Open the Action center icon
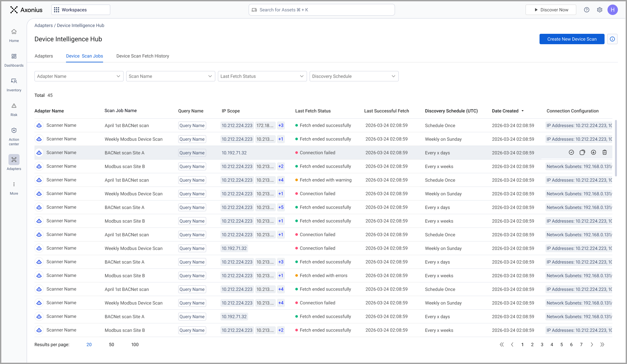This screenshot has height=364, width=627. point(14,131)
